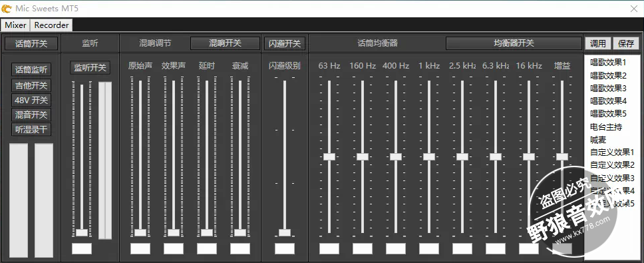Image resolution: width=644 pixels, height=263 pixels.
Task: Click the 保存 save preset button
Action: (626, 43)
